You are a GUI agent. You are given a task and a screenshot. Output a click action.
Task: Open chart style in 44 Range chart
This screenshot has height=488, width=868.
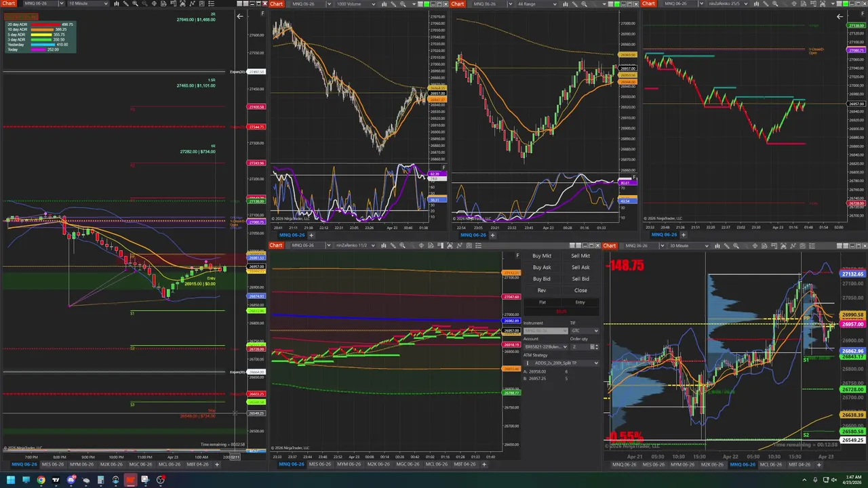(x=566, y=4)
